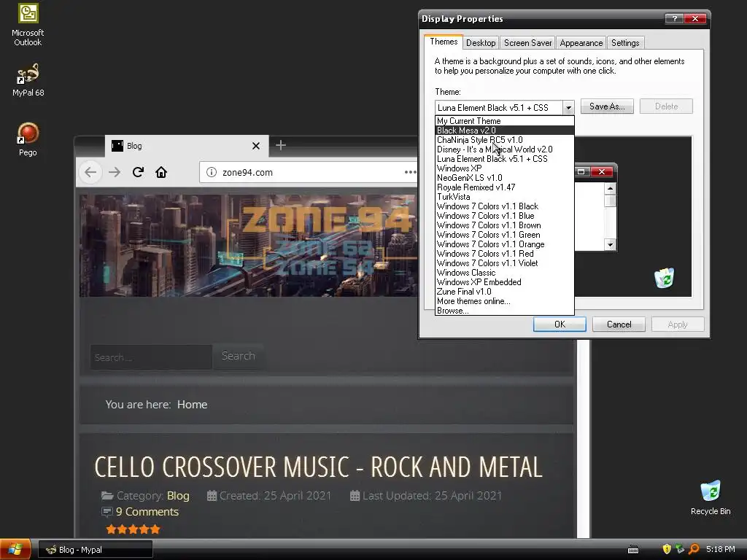
Task: Click the Save As... button
Action: [x=607, y=106]
